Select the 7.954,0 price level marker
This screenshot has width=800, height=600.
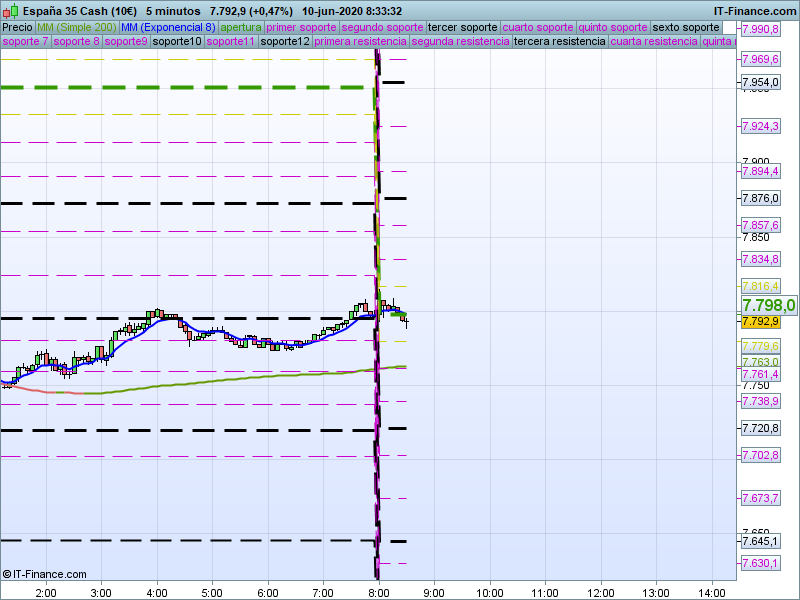(760, 82)
